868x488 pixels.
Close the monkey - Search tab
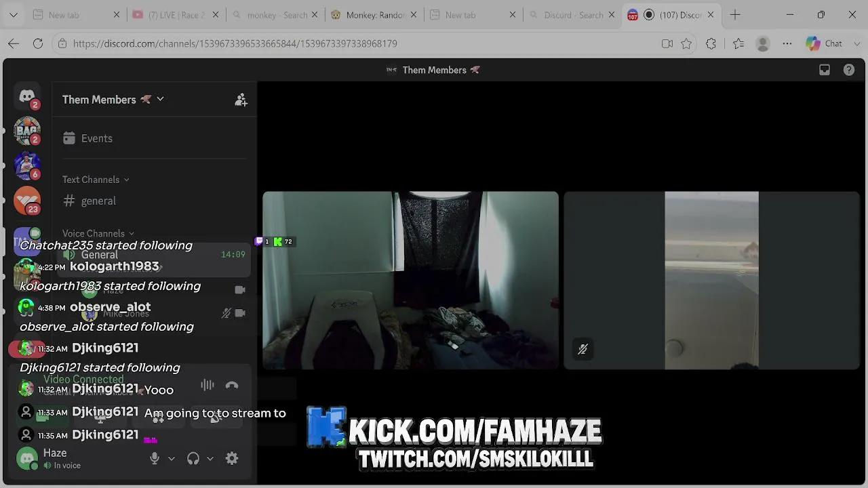[315, 15]
